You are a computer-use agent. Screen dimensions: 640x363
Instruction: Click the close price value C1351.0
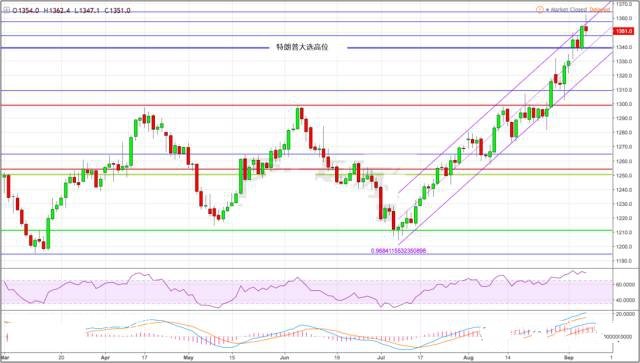click(x=117, y=11)
